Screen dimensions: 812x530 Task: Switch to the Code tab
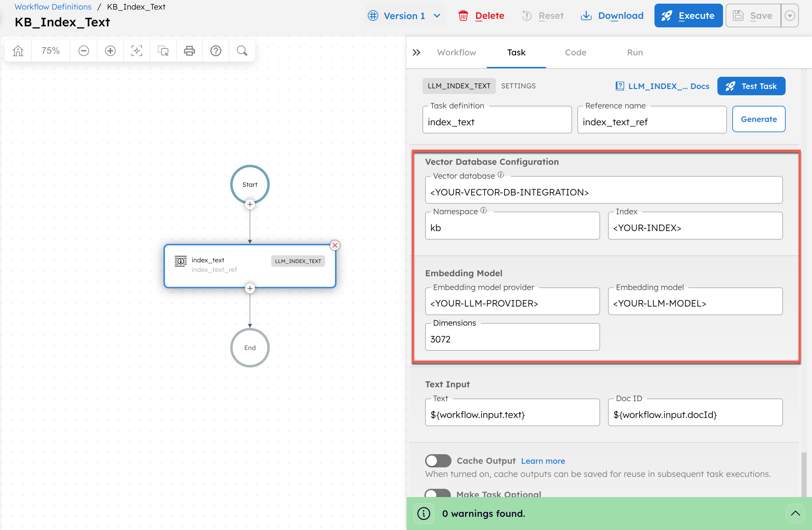point(575,52)
